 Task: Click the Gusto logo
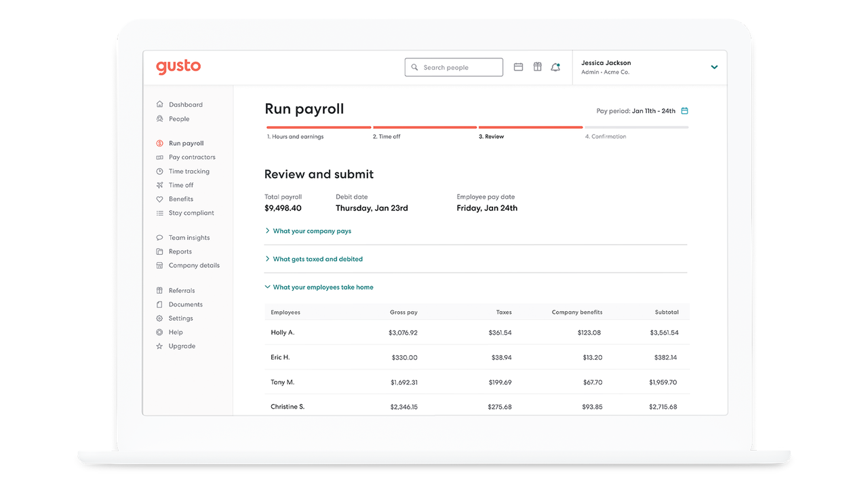click(178, 66)
